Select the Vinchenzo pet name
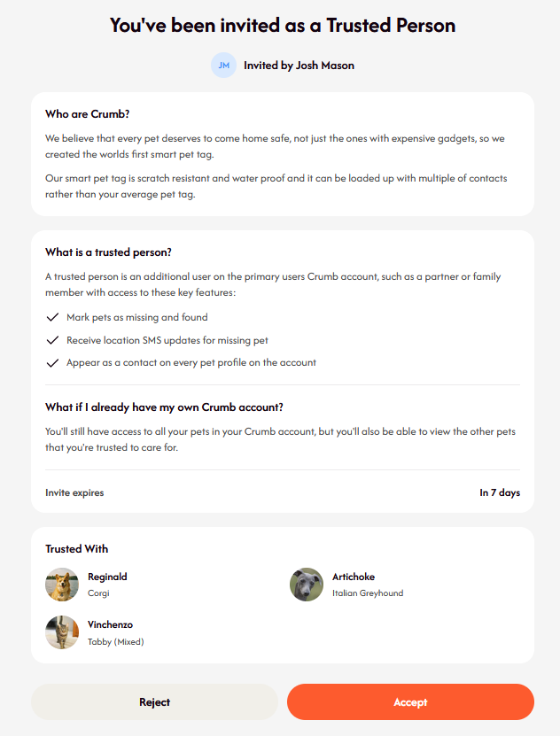This screenshot has width=560, height=736. [x=110, y=624]
